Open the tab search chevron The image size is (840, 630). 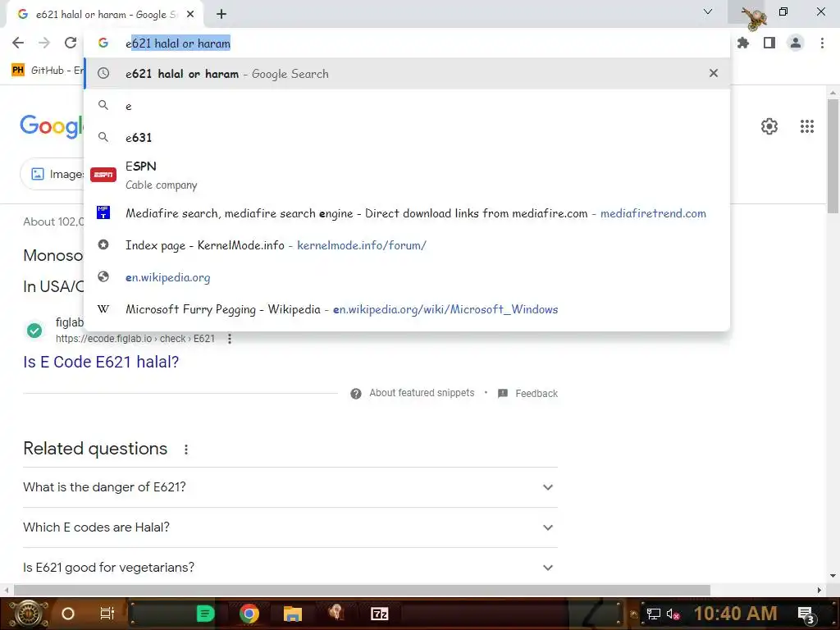coord(708,11)
